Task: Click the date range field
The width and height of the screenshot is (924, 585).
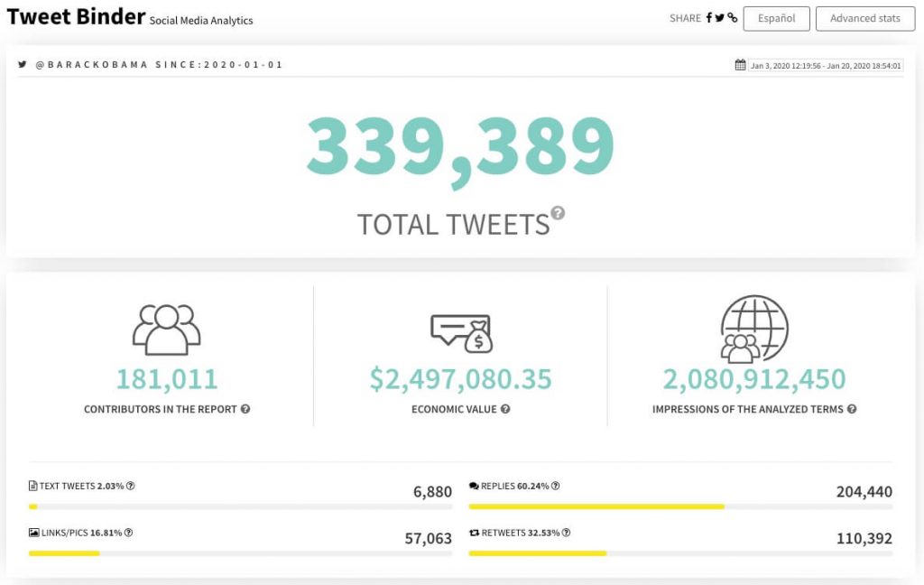Action: point(825,66)
